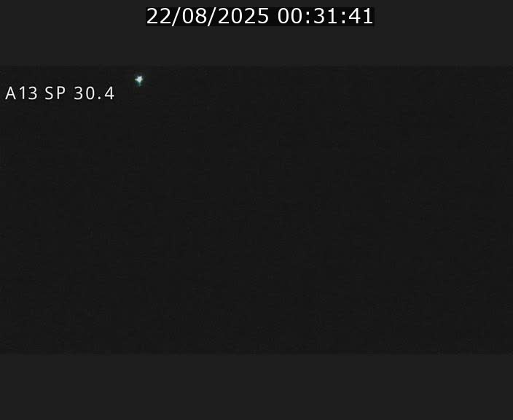Screen dimensions: 513x420
Task: Select the date 22/08/2025 in the timestamp
Action: [208, 16]
